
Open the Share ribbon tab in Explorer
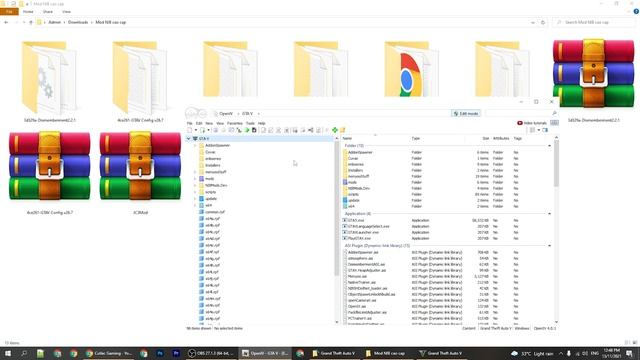click(x=48, y=12)
